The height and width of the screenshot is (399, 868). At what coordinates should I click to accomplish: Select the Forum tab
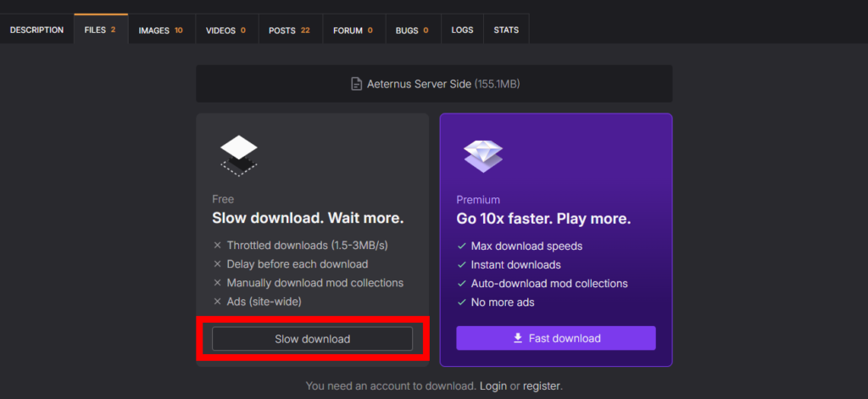[353, 30]
